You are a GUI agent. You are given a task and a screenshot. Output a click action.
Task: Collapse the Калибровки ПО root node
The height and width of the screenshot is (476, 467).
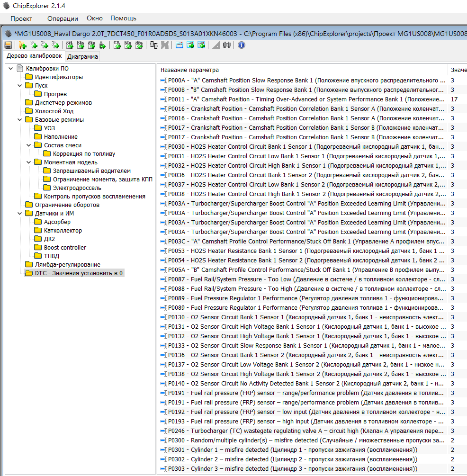(10, 69)
